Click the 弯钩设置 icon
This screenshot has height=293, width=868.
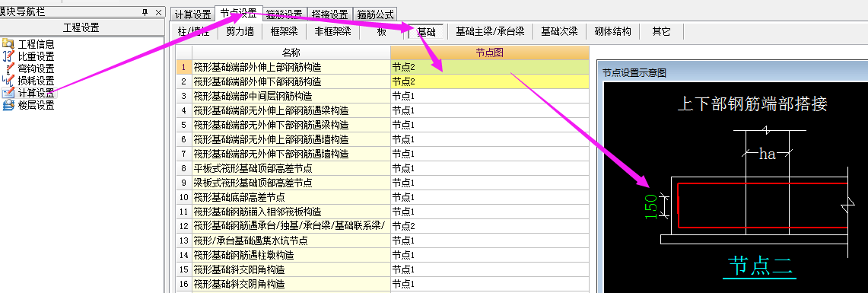coord(8,68)
